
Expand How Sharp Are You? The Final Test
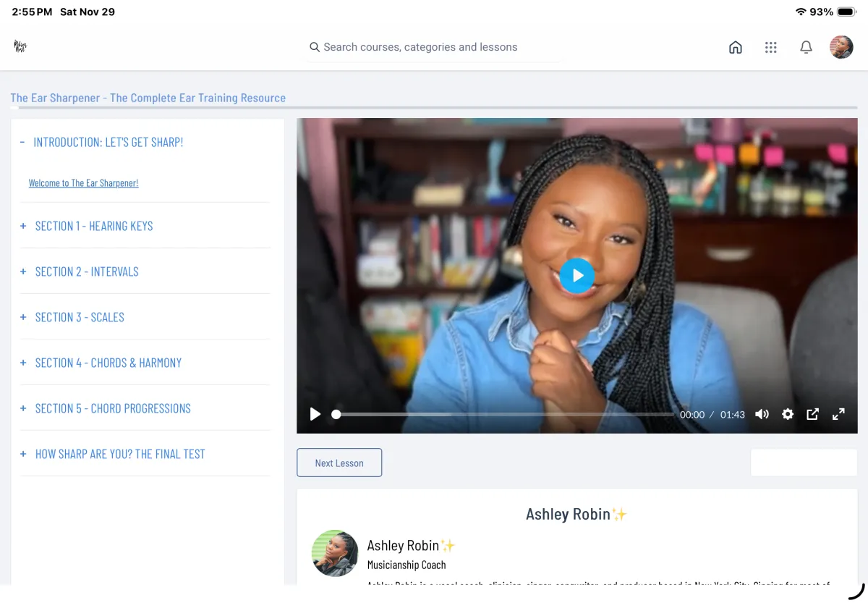113,454
